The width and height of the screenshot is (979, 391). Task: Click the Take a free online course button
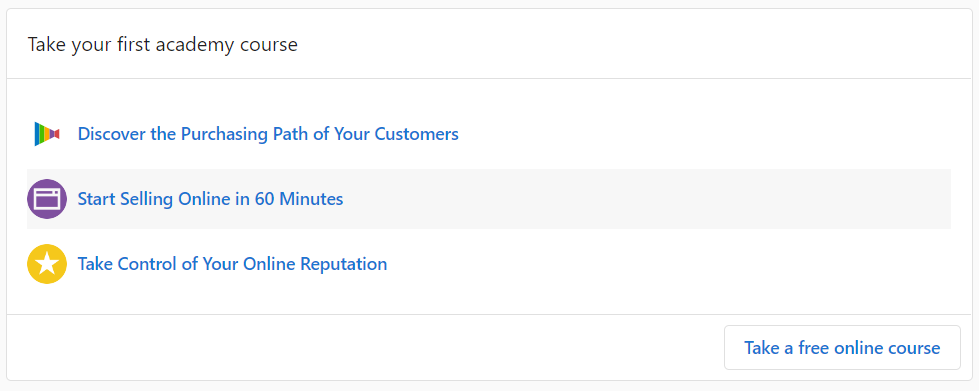pyautogui.click(x=842, y=347)
